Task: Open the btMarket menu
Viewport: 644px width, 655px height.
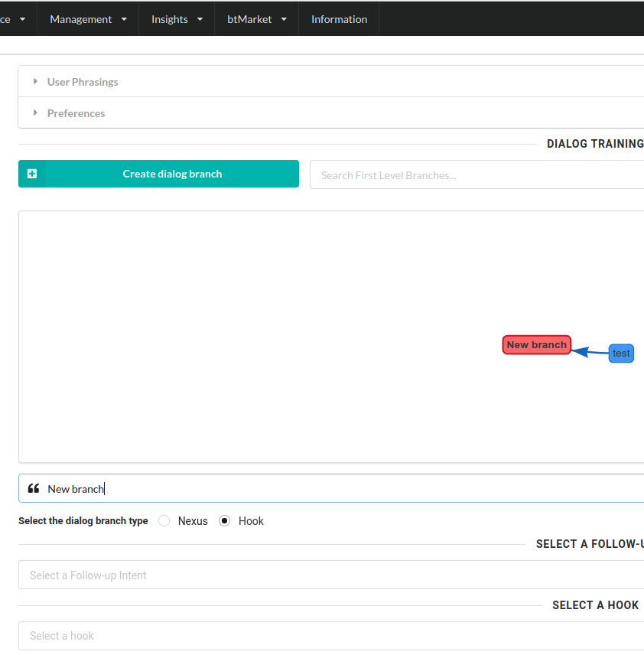Action: tap(256, 19)
